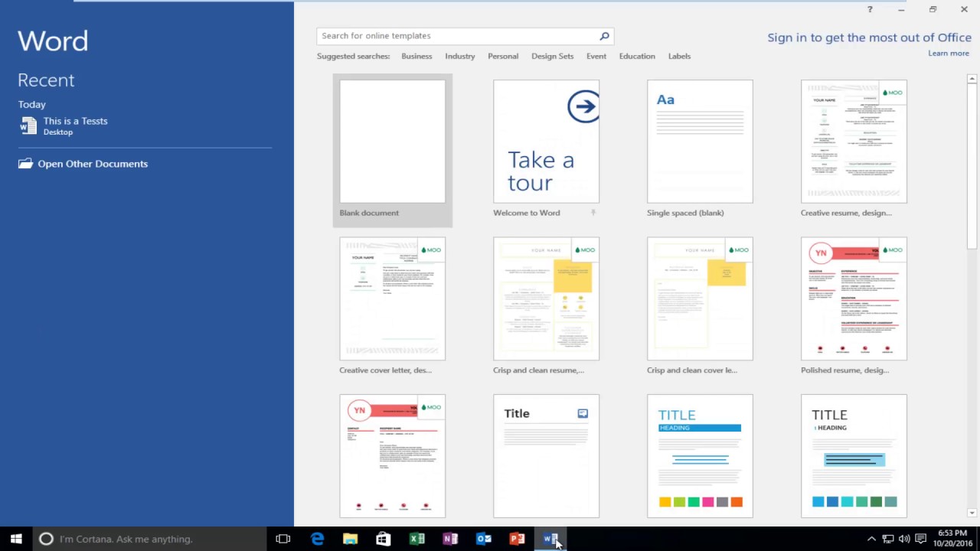The width and height of the screenshot is (980, 551).
Task: Restore down the Word window
Action: point(933,9)
